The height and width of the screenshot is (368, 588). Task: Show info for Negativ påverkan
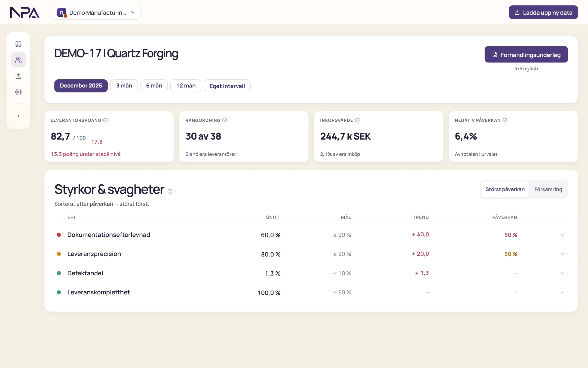[x=505, y=120]
